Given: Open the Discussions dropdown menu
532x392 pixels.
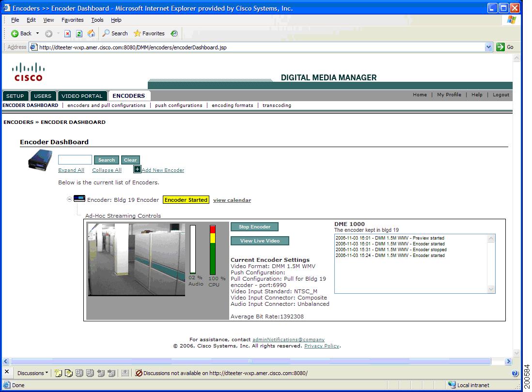Looking at the screenshot, I should pos(33,373).
